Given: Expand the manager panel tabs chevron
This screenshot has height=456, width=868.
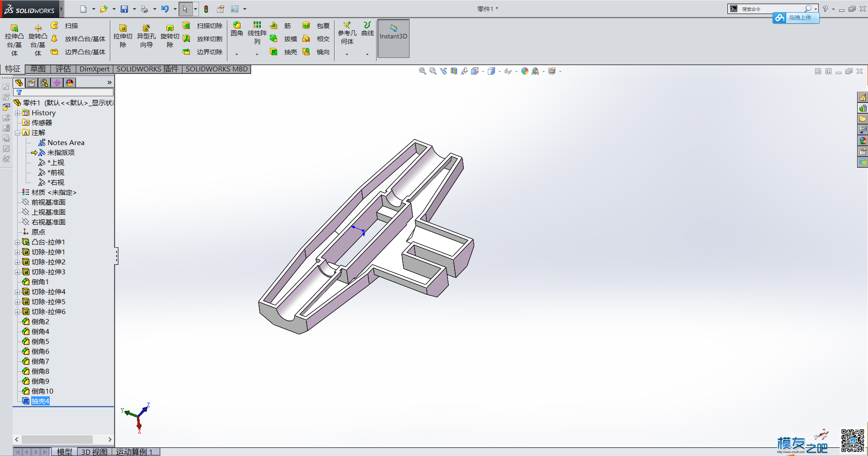Looking at the screenshot, I should coord(109,82).
